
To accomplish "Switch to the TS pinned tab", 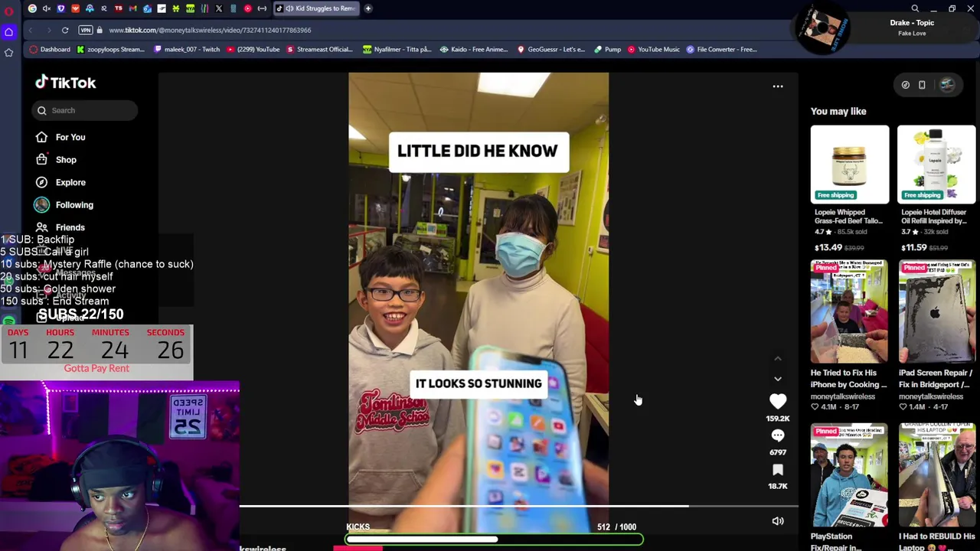I will [119, 8].
